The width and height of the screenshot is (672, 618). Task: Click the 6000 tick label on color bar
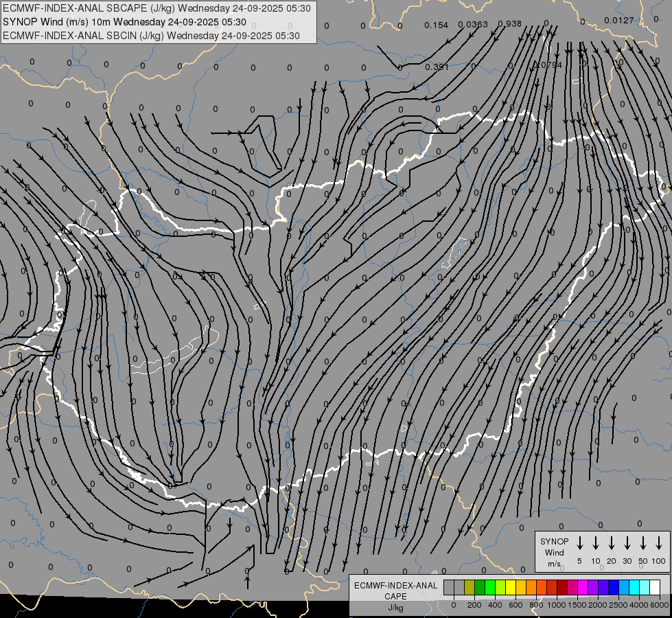[x=660, y=605]
